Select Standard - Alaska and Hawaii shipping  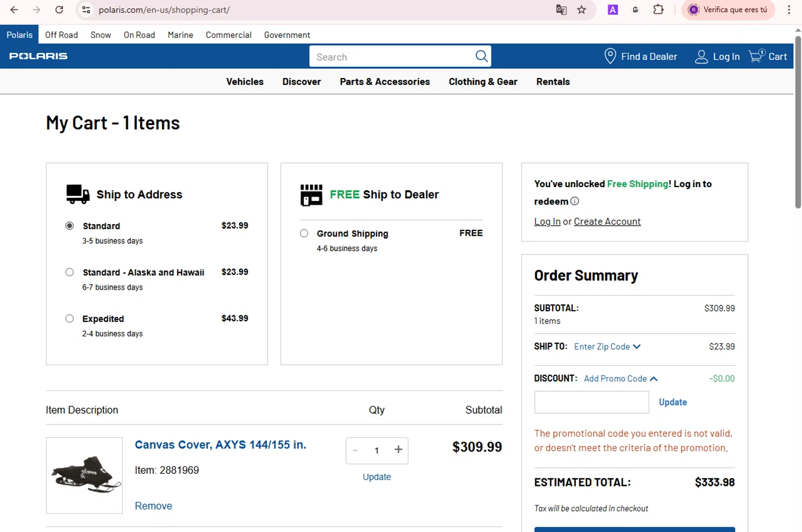pos(70,272)
